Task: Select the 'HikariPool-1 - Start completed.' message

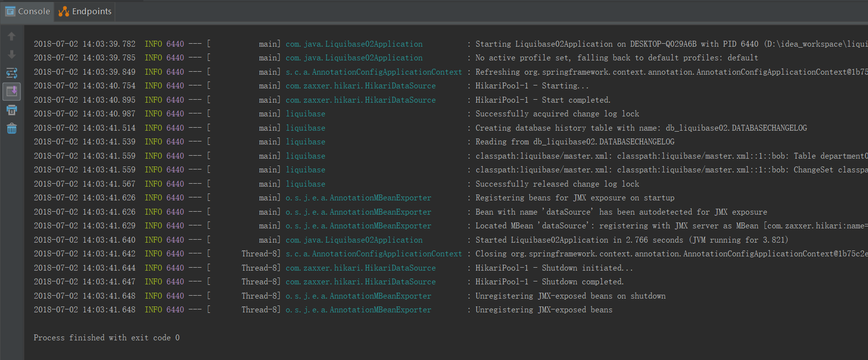Action: click(543, 100)
